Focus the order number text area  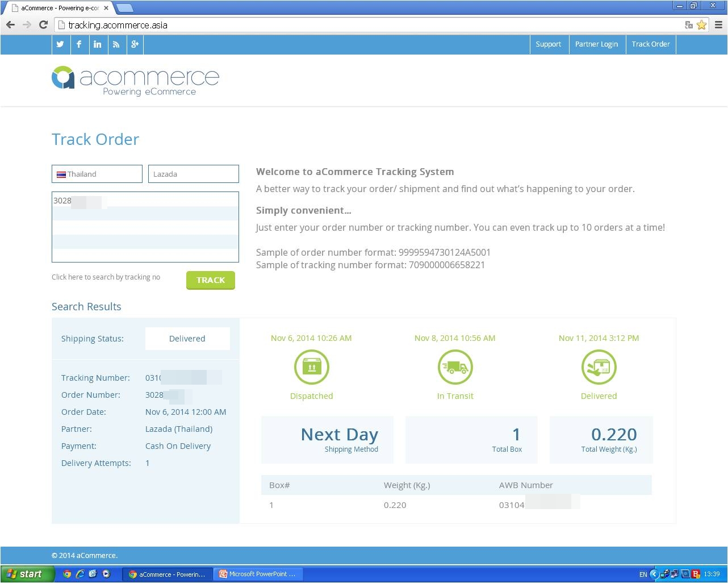pos(145,227)
